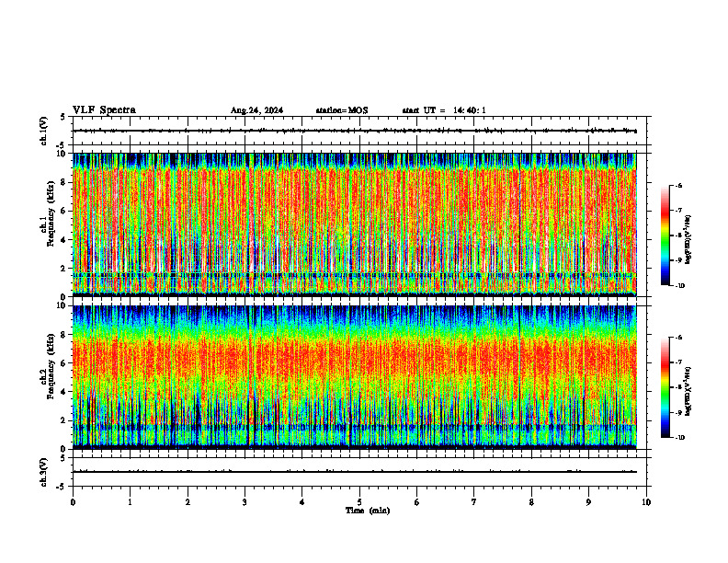Click the ch.1 spectrogram color scale bar
The height and width of the screenshot is (563, 728).
(665, 236)
